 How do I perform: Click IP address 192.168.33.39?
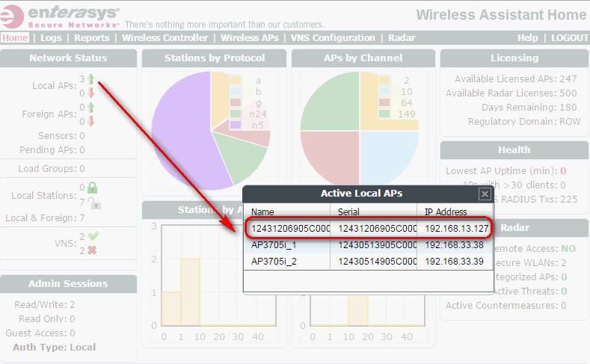pyautogui.click(x=454, y=262)
